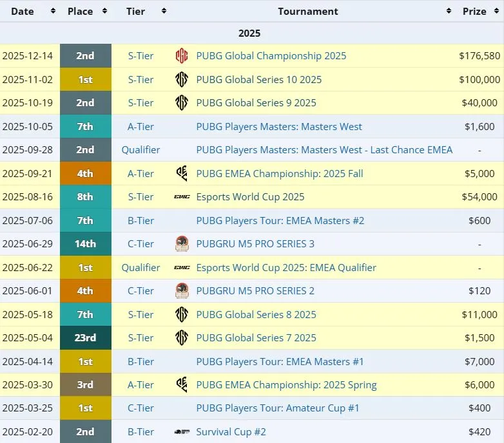Open PUBG Players Tour: Amateur Cup #1
The height and width of the screenshot is (443, 504).
pyautogui.click(x=278, y=408)
